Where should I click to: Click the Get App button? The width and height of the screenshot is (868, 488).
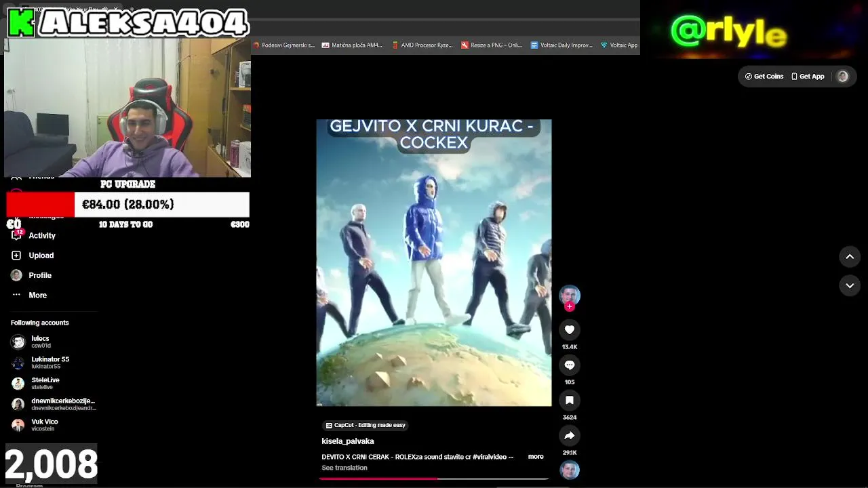pyautogui.click(x=808, y=77)
